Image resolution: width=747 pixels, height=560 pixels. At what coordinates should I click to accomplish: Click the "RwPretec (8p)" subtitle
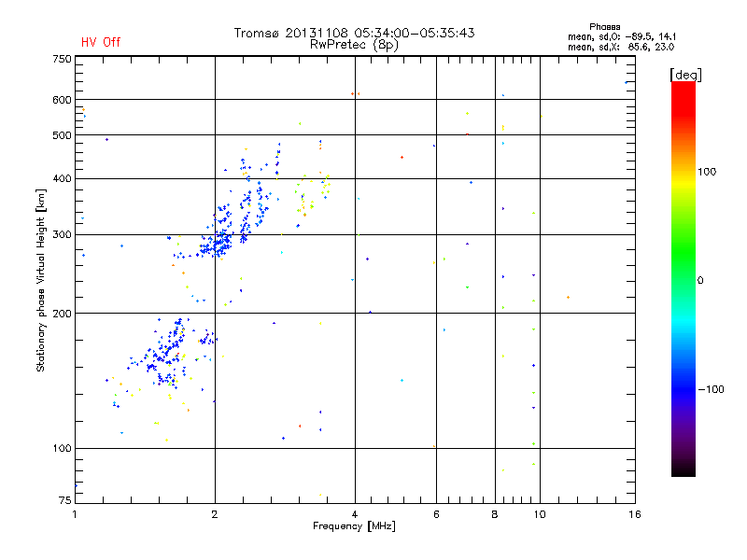point(354,45)
